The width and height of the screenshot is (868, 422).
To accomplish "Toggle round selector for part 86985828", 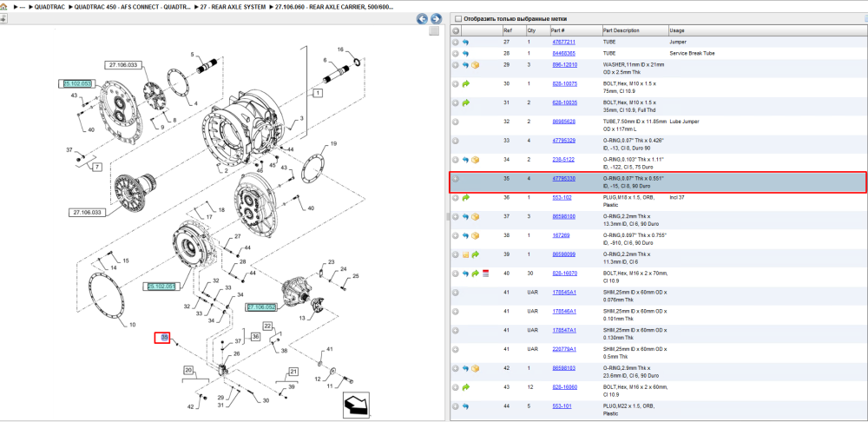I will (x=456, y=122).
